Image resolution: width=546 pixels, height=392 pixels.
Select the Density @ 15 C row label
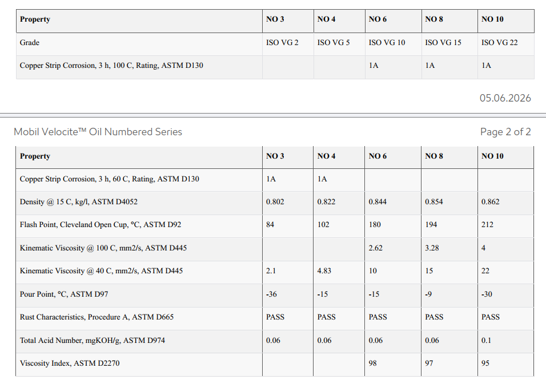point(78,202)
